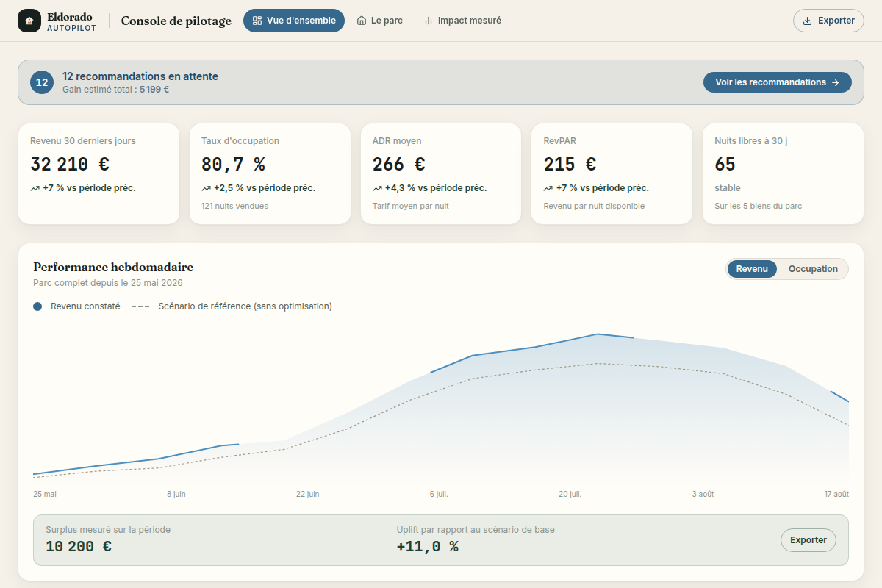This screenshot has height=588, width=882.
Task: Click 'Uplift par rapport au scénario de base'
Action: [476, 529]
